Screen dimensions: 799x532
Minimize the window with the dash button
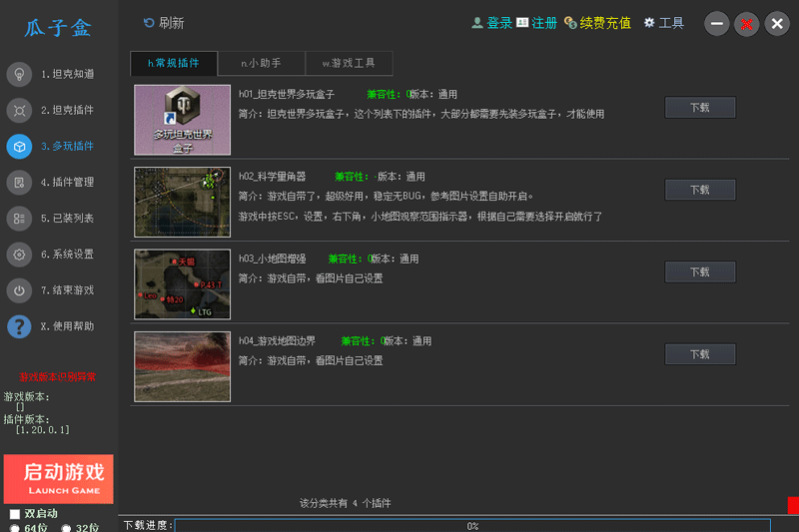(716, 23)
